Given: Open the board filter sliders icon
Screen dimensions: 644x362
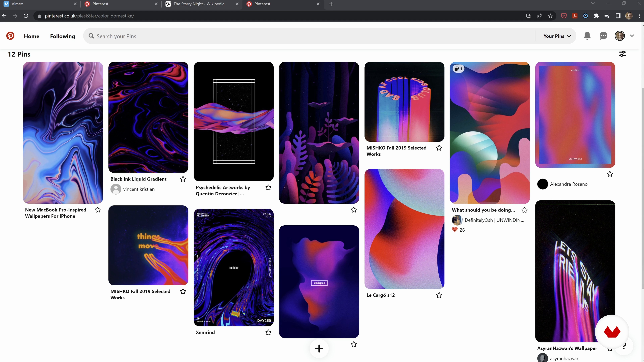Looking at the screenshot, I should [x=622, y=54].
